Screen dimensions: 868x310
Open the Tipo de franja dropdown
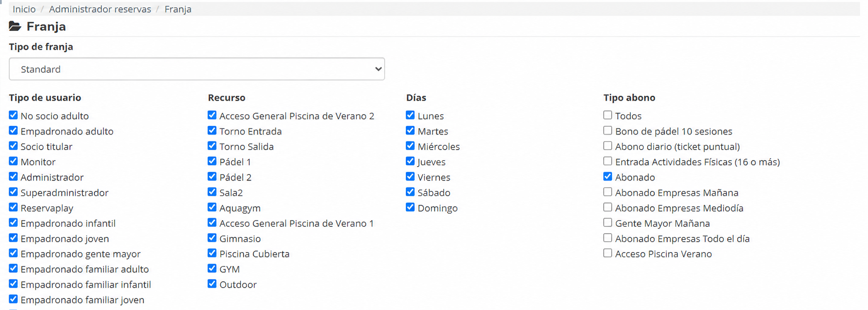pos(197,69)
